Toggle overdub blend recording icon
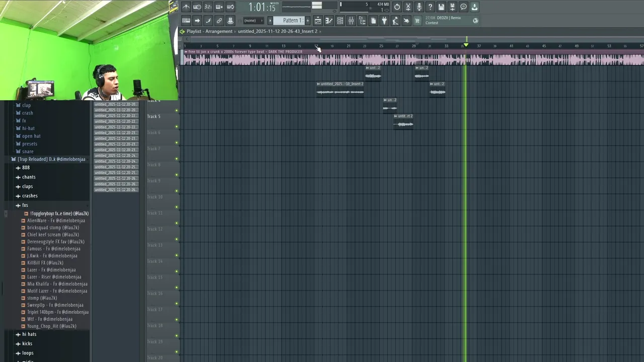 (x=219, y=7)
